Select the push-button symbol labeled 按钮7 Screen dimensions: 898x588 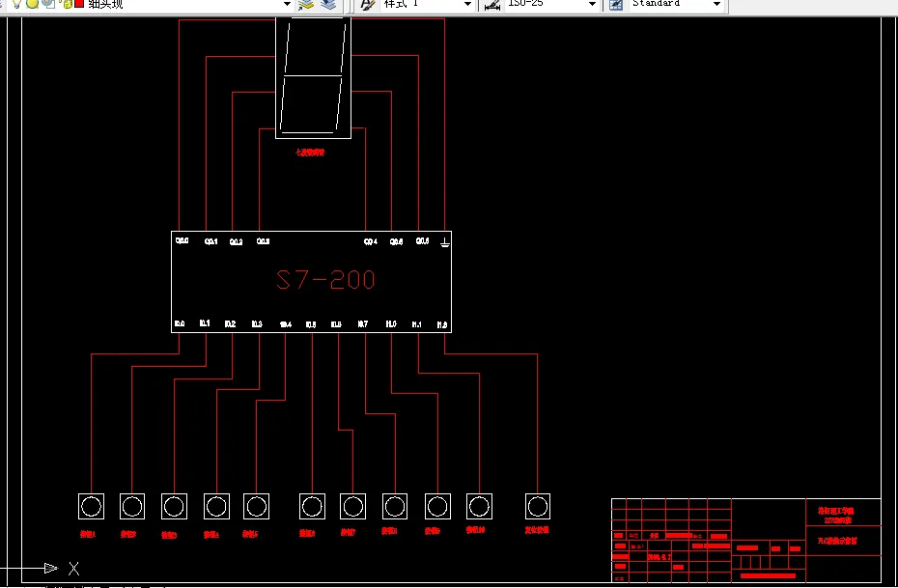[352, 506]
